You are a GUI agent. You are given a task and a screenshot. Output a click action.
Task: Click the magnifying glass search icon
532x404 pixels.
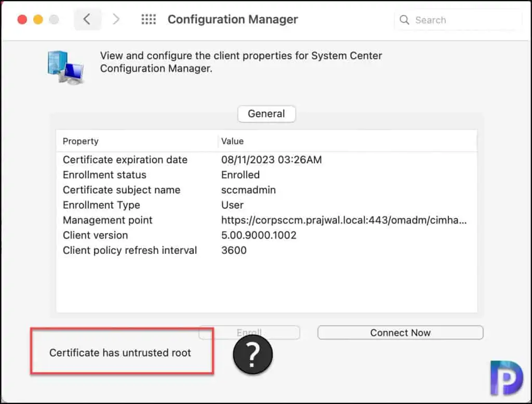click(x=404, y=20)
